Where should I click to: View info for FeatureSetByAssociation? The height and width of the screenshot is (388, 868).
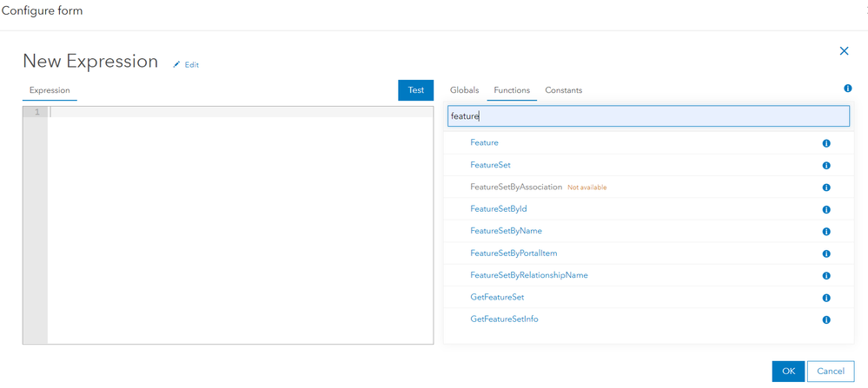[826, 187]
